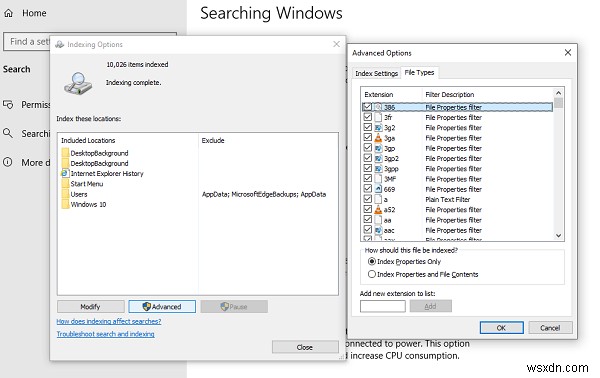Viewport: 600px width, 378px height.
Task: Click the Windows 10 folder icon
Action: pyautogui.click(x=65, y=204)
